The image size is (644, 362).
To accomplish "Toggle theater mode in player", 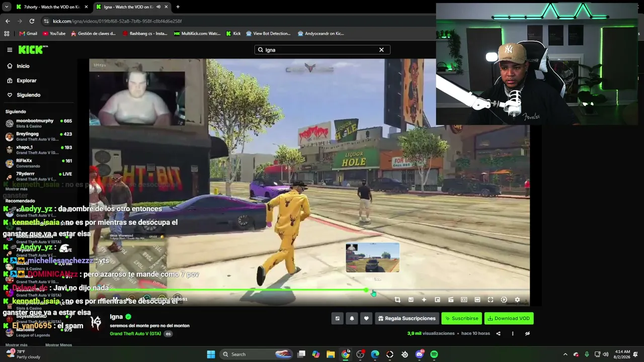I will click(x=477, y=300).
